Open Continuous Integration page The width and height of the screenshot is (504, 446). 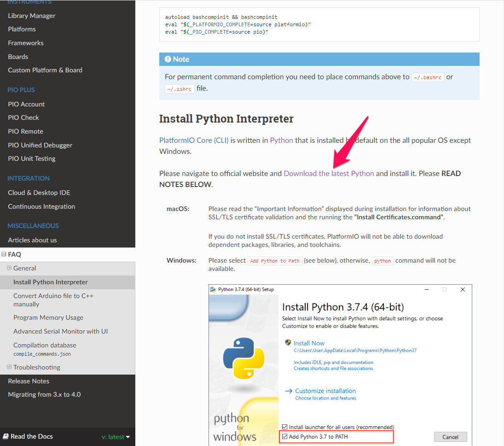41,206
